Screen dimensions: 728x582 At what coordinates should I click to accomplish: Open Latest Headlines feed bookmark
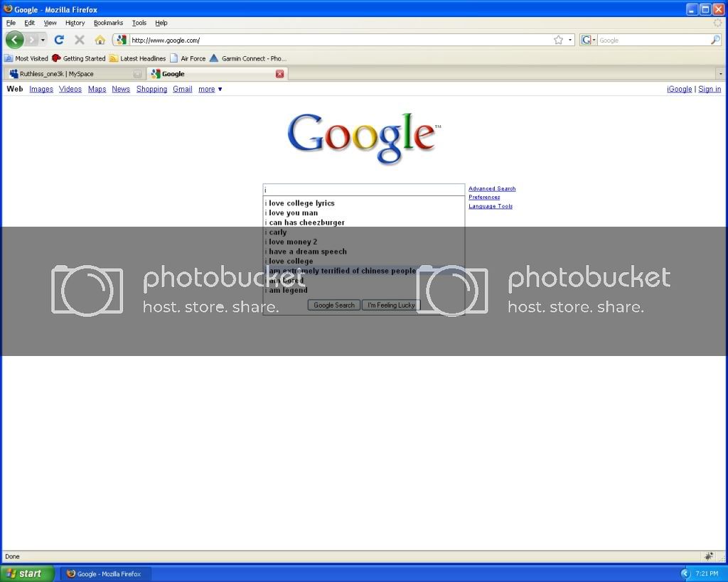coord(137,58)
